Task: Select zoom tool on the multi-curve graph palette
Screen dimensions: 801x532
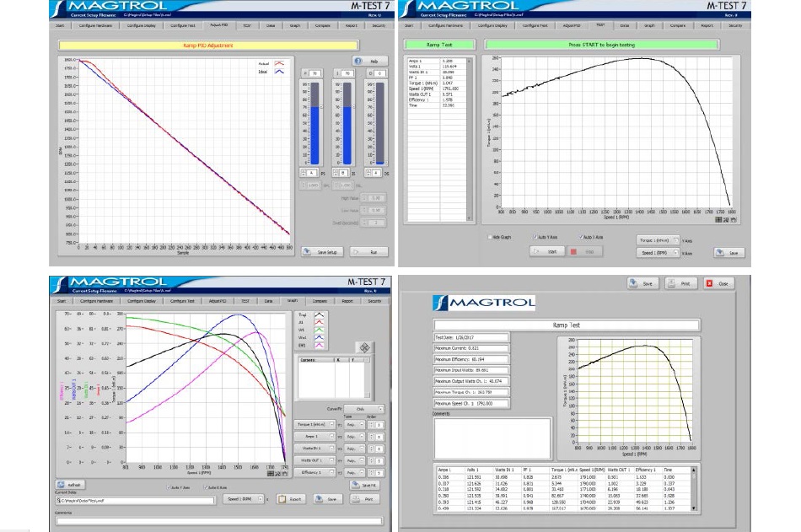Action: pos(277,474)
